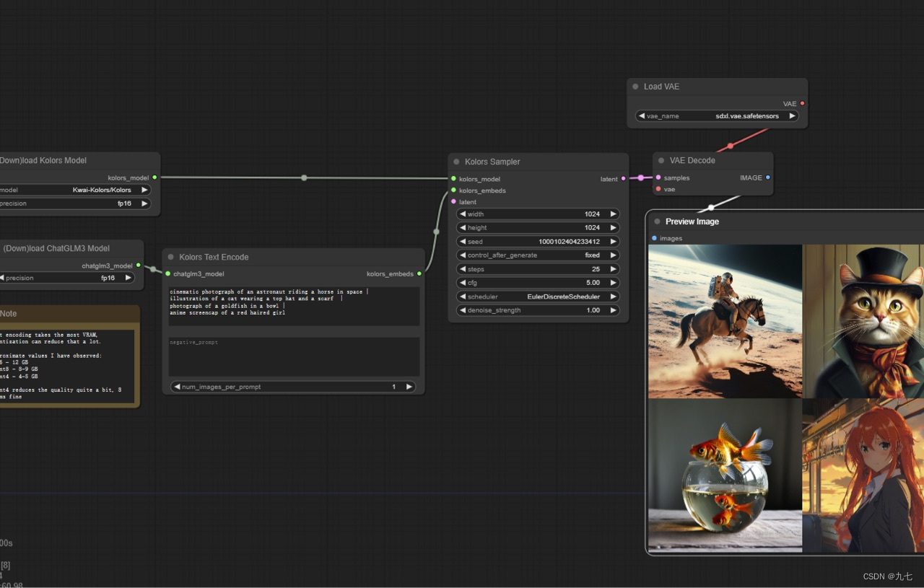The width and height of the screenshot is (924, 588).
Task: Switch control_after_generate with right arrow
Action: point(614,255)
